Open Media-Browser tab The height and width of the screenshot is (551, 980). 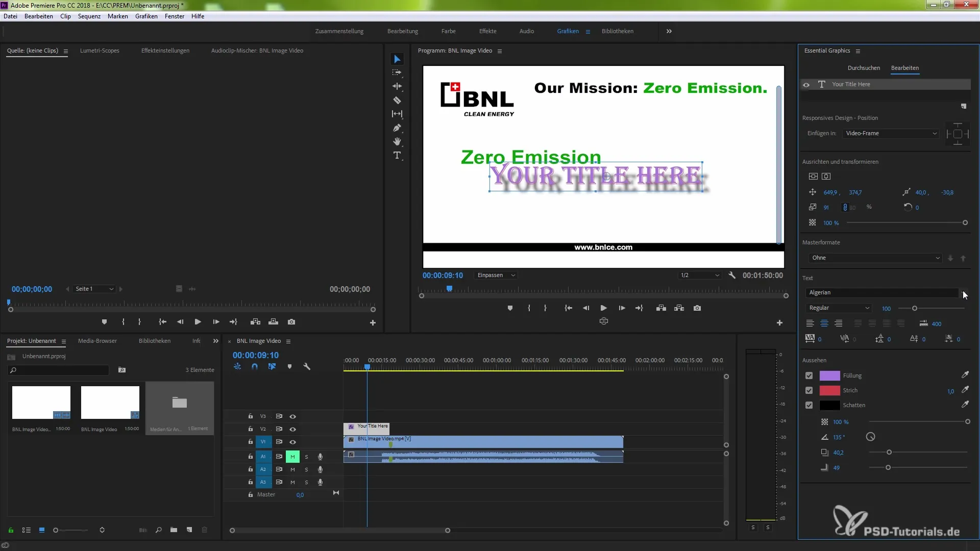97,341
